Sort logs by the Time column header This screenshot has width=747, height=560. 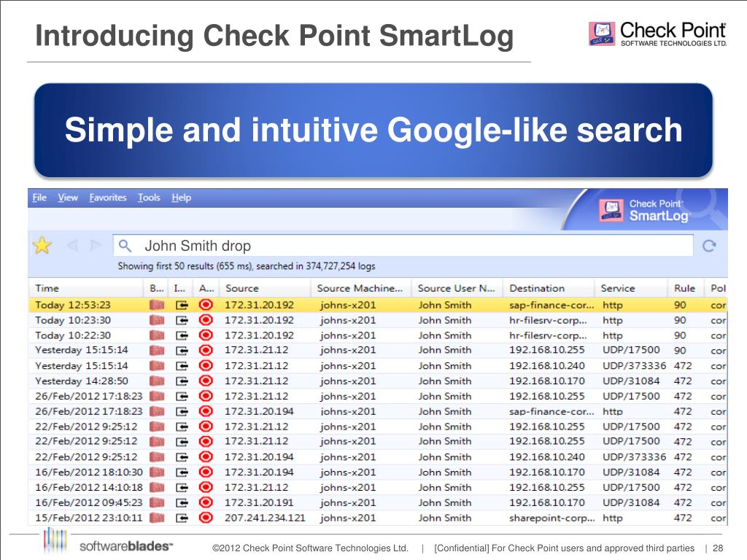[47, 288]
